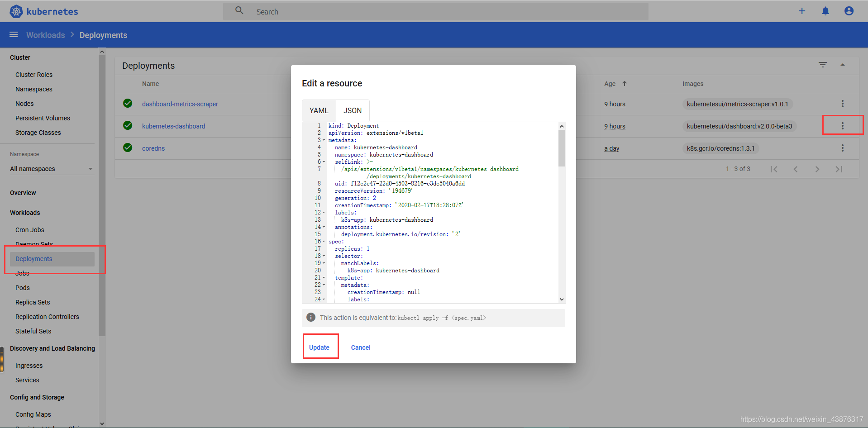868x428 pixels.
Task: Click the Name column header
Action: 150,84
